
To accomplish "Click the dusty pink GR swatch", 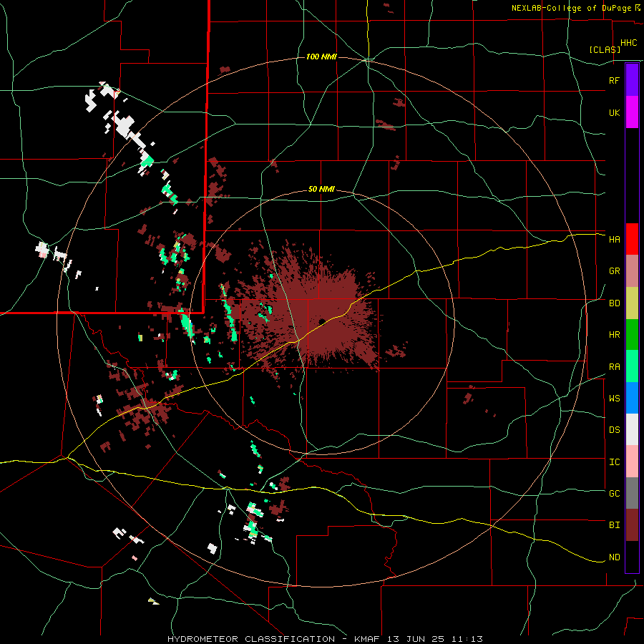I will click(632, 271).
